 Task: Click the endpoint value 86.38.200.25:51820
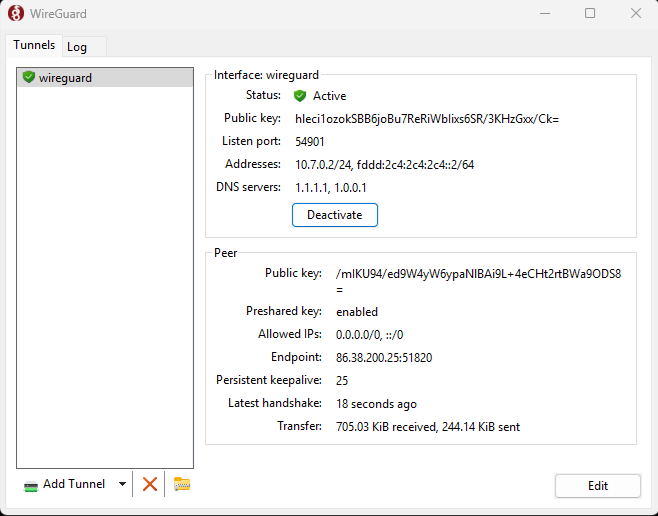click(x=384, y=358)
